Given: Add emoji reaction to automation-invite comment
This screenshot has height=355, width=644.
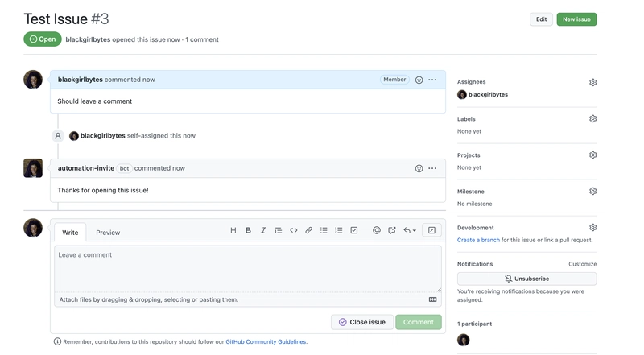Looking at the screenshot, I should coord(419,168).
